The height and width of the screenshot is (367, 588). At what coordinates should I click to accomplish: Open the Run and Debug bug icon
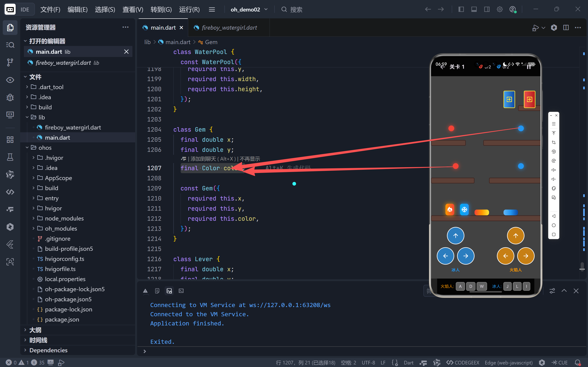(x=10, y=98)
